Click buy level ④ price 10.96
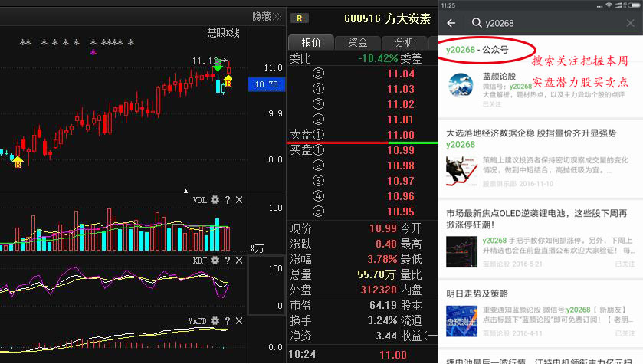Screen dimensions: 643x364 [401, 196]
